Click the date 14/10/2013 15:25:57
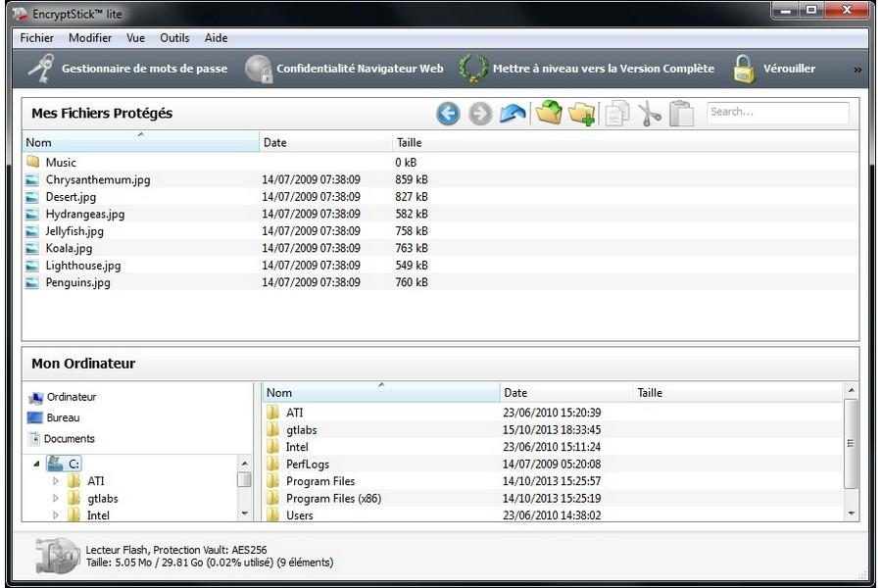This screenshot has height=588, width=882. click(x=552, y=481)
